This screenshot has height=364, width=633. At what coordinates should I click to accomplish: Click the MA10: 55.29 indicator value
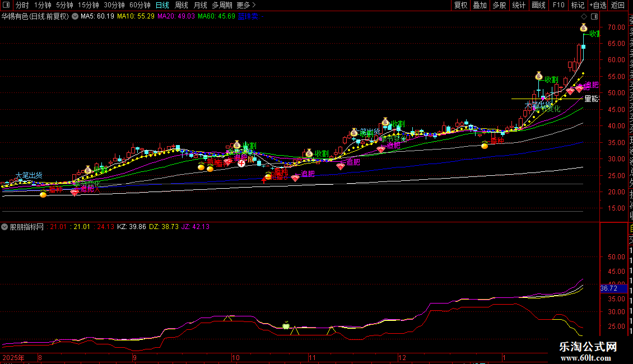pyautogui.click(x=136, y=17)
